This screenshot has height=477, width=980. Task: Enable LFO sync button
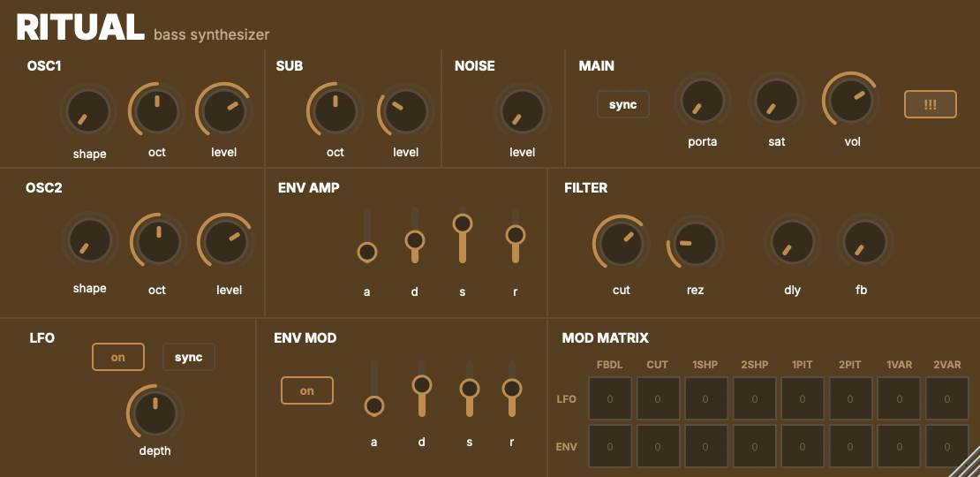point(189,357)
